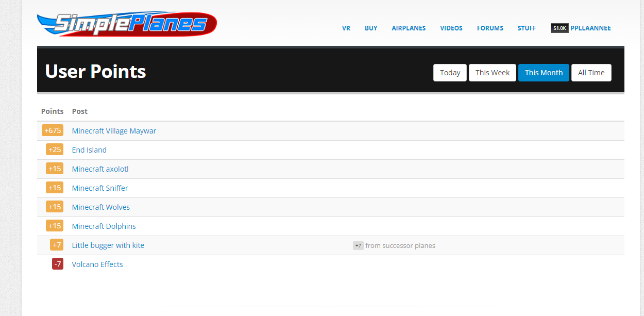Open the PPLLAANNEE profile link
The width and height of the screenshot is (644, 316).
click(x=590, y=28)
